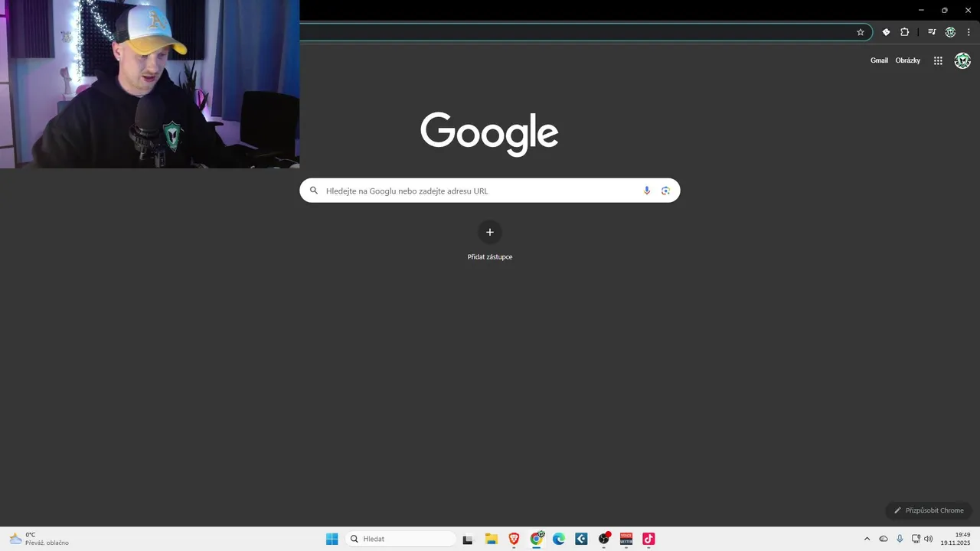Click Přizpůsobit Chrome button
980x551 pixels.
(929, 510)
